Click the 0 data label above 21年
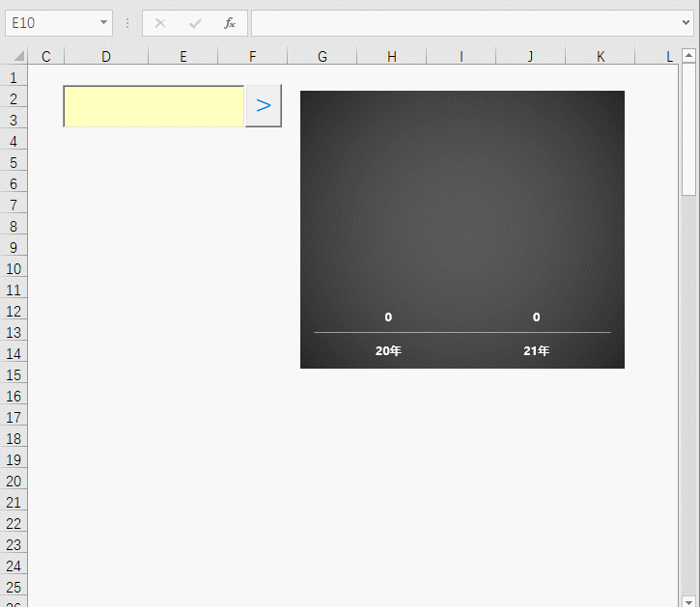700x607 pixels. [536, 317]
